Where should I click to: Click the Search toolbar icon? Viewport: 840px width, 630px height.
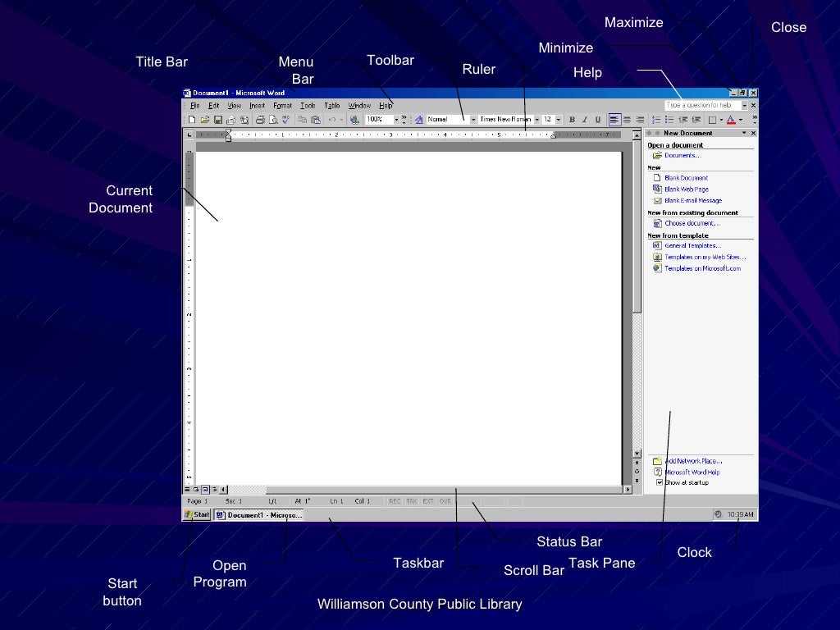click(244, 120)
